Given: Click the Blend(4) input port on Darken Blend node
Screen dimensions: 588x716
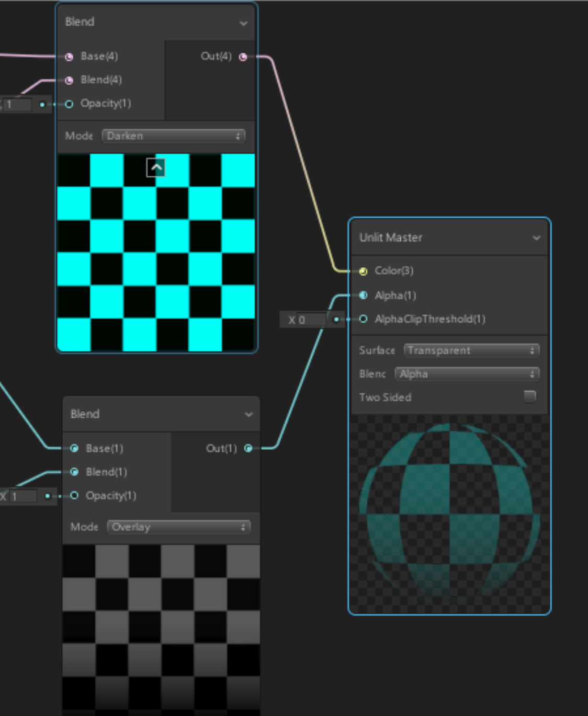Looking at the screenshot, I should coord(69,80).
